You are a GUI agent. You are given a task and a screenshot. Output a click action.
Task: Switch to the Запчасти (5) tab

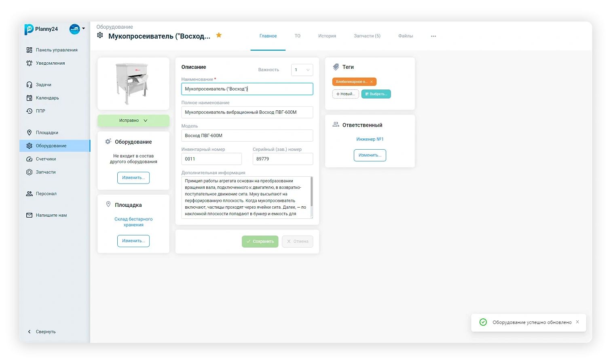pos(367,36)
